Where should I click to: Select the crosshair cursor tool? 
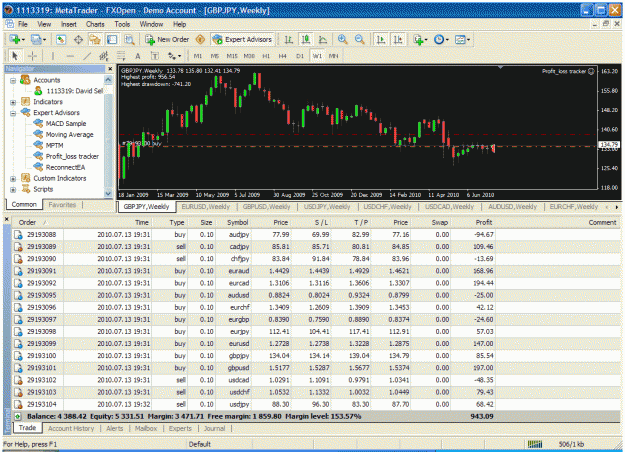(x=33, y=56)
